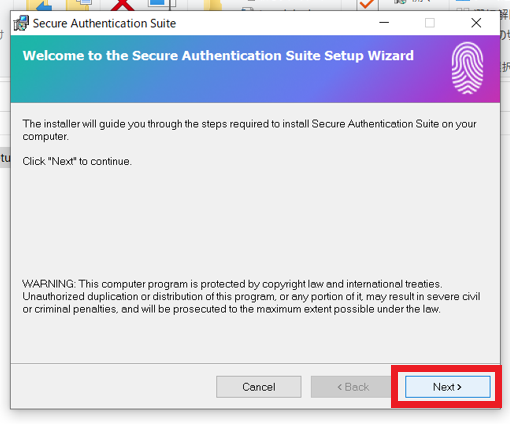Viewport: 510px width, 424px height.
Task: Click the installer description sentence
Action: 249,130
